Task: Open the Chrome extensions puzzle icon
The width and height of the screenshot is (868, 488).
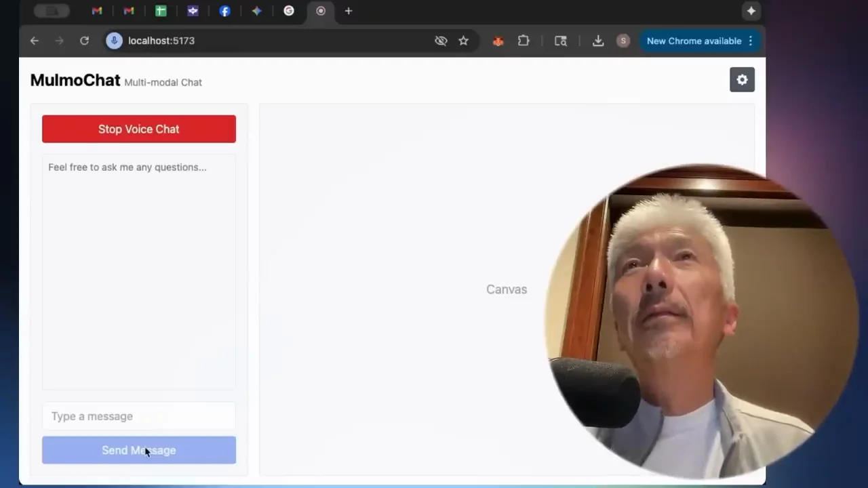Action: click(x=524, y=41)
